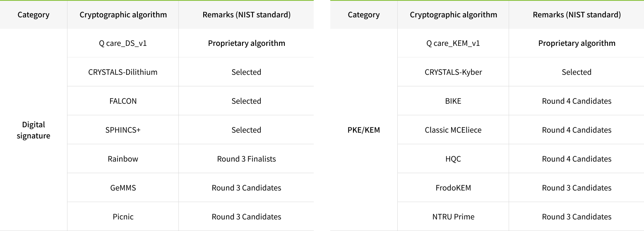Viewport: 644px width, 231px height.
Task: Click the BIKE algorithm entry
Action: point(453,101)
